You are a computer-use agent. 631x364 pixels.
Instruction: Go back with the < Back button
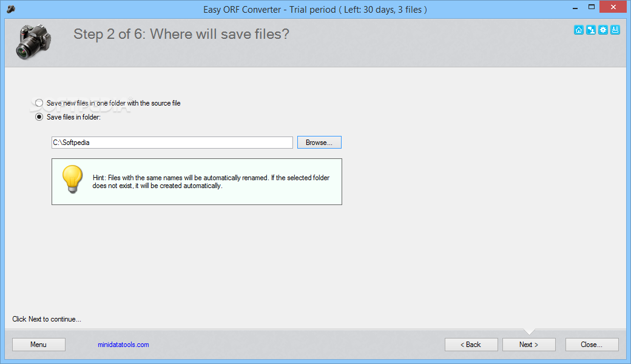point(471,345)
